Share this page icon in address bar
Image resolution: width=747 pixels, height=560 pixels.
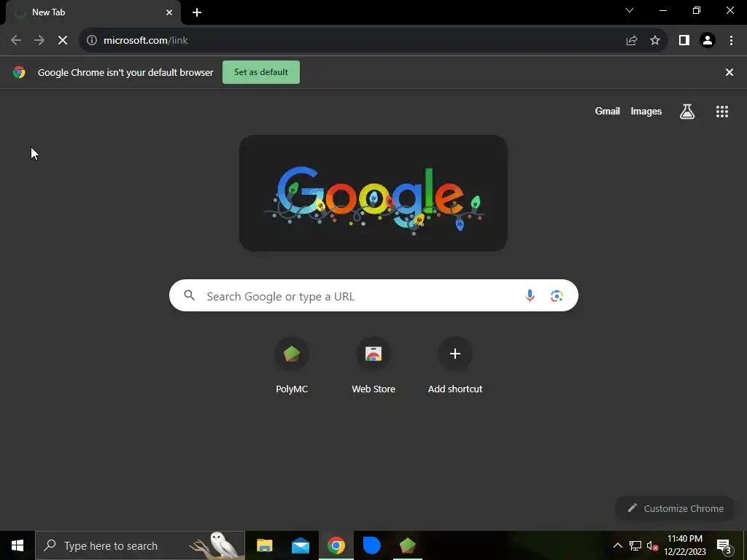[632, 41]
